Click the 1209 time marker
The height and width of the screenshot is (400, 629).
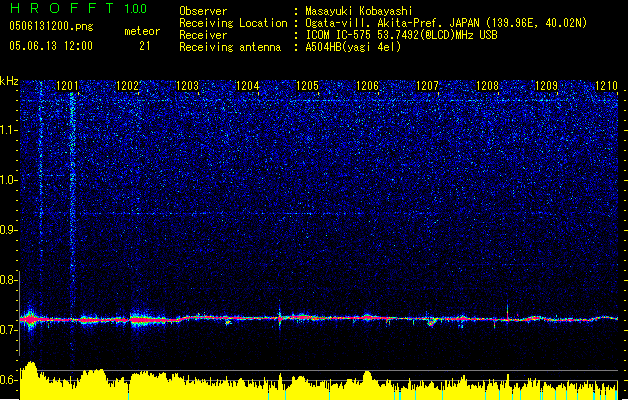point(547,86)
